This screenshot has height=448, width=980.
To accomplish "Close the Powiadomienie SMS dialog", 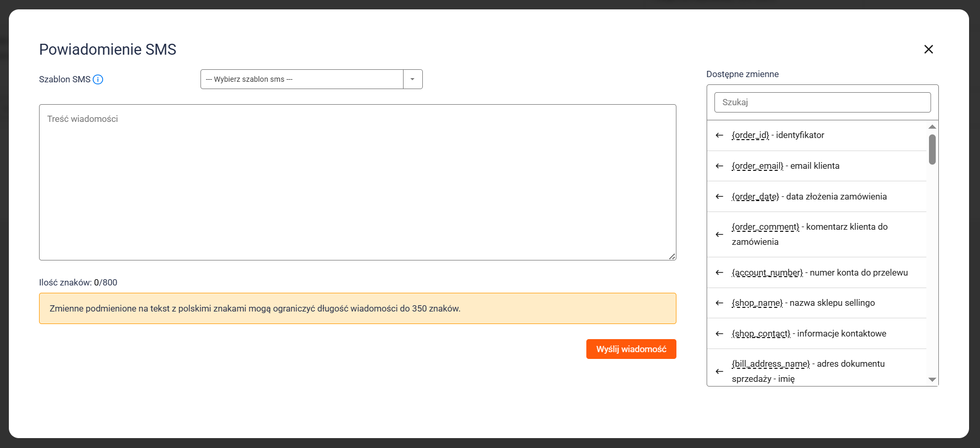I will pos(928,49).
